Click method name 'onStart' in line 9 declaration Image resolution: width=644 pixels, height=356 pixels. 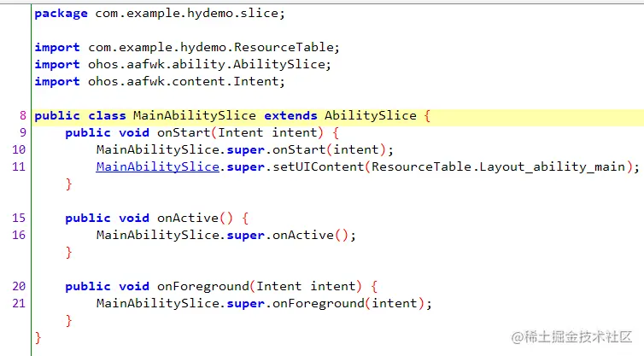click(184, 132)
